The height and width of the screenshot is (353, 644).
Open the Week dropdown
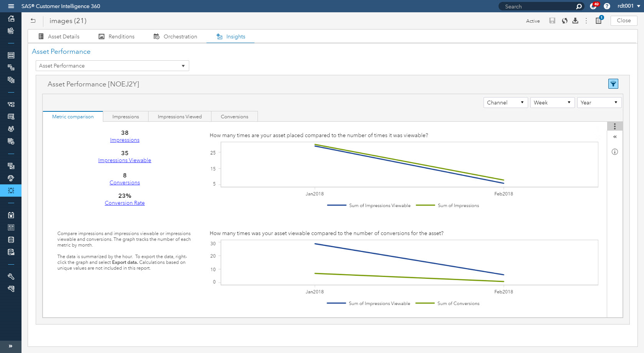tap(552, 103)
